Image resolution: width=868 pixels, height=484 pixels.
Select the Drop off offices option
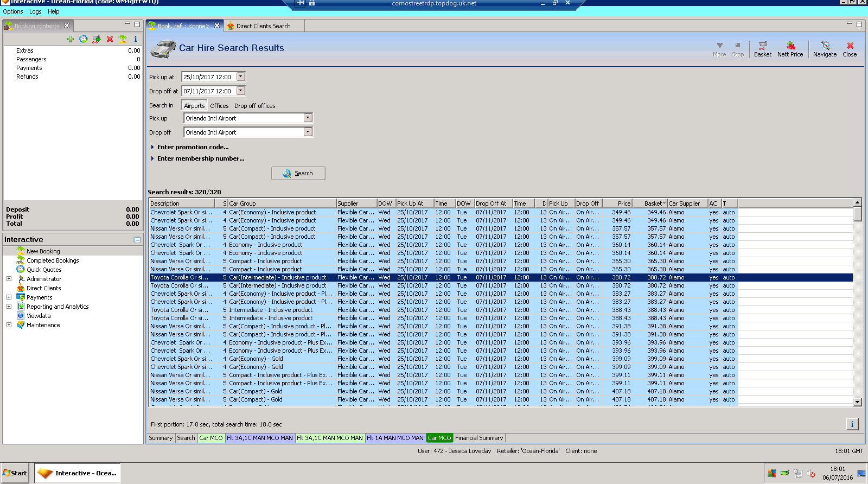[x=254, y=106]
